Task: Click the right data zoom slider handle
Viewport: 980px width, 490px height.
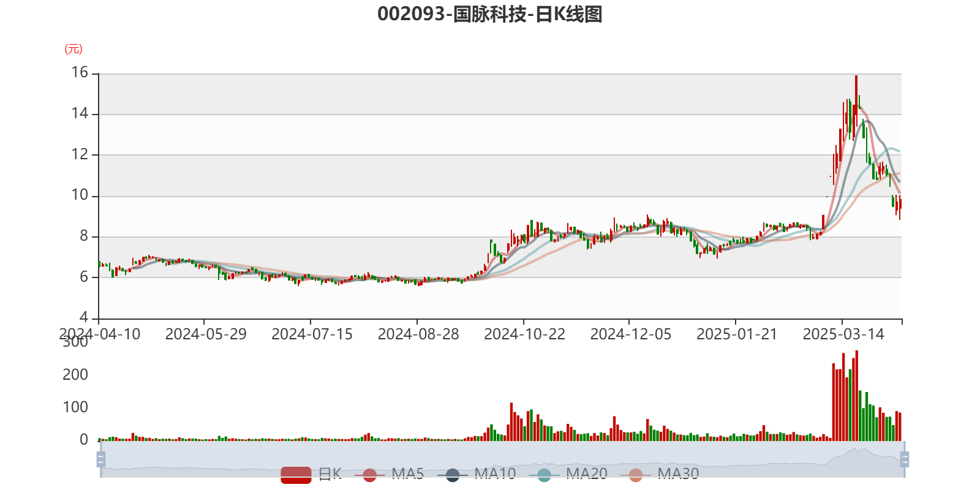Action: coord(904,459)
